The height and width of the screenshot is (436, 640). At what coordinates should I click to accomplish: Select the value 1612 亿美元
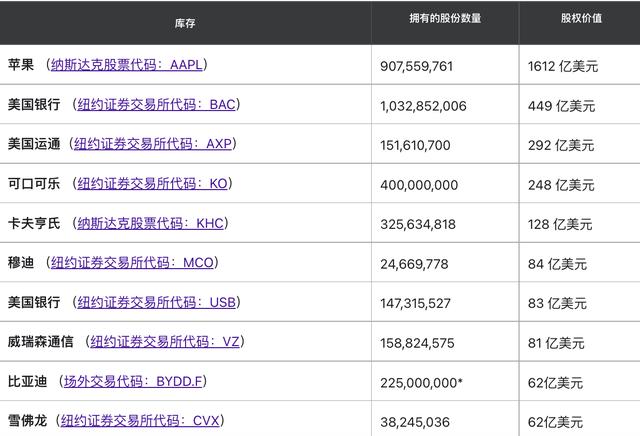(x=563, y=66)
